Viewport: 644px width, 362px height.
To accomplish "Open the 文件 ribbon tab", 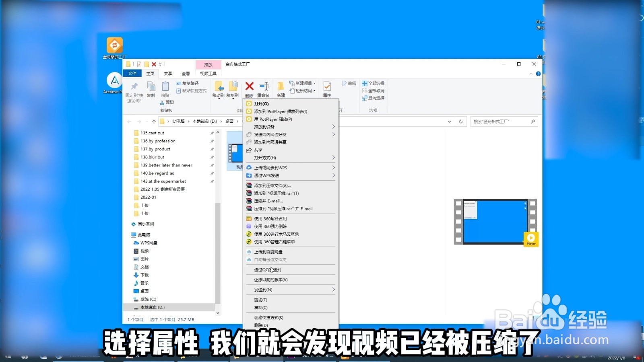I will tap(132, 73).
